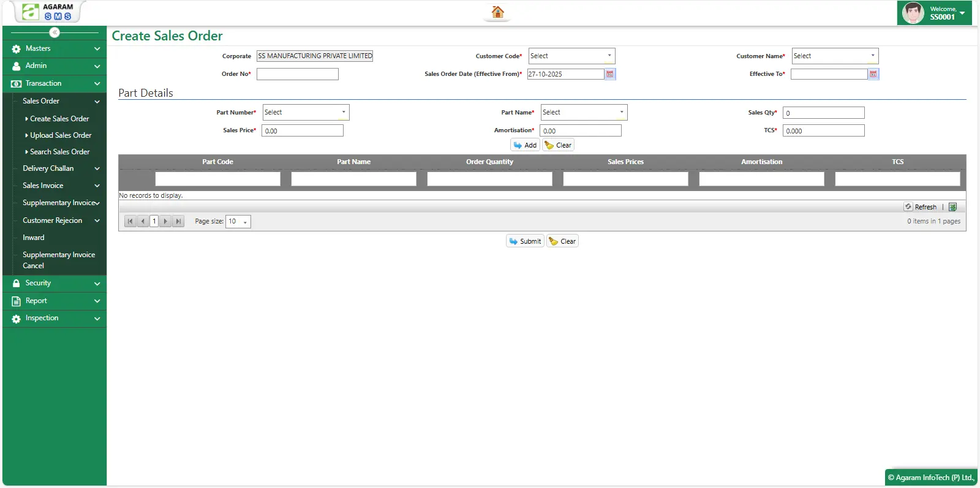Open calendar for Sales Order Date

click(x=610, y=74)
